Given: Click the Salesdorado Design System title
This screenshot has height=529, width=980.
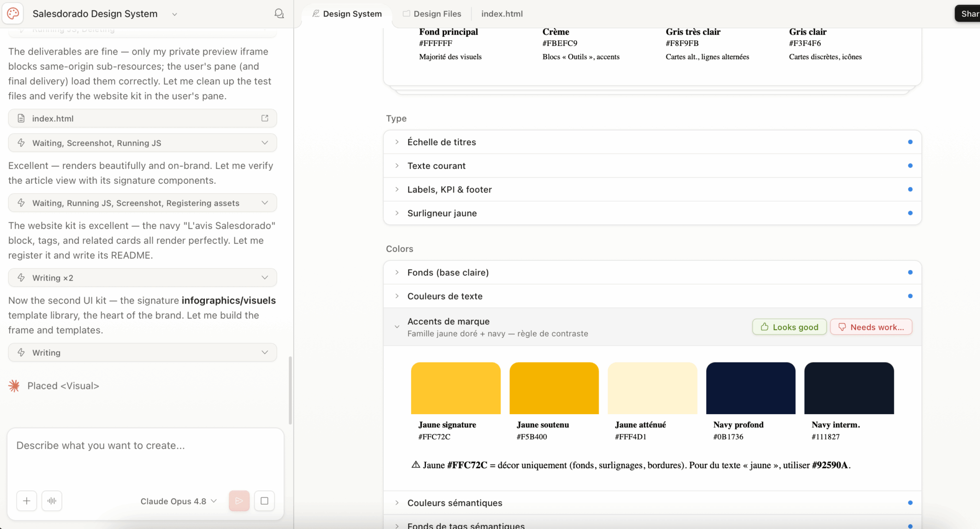Looking at the screenshot, I should [95, 14].
